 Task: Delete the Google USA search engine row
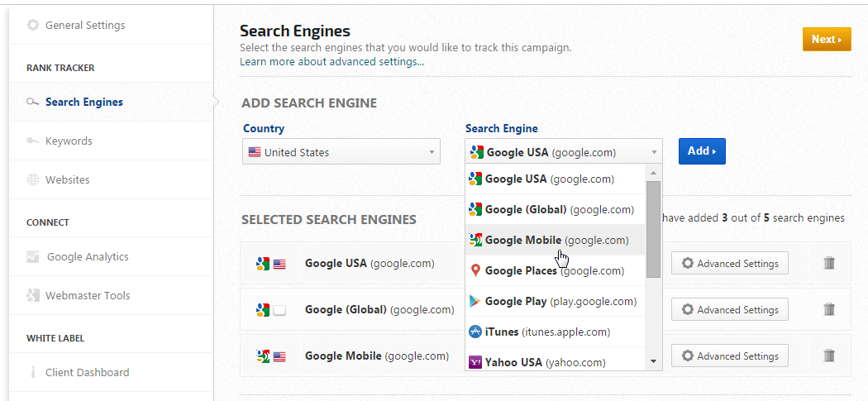[x=829, y=263]
